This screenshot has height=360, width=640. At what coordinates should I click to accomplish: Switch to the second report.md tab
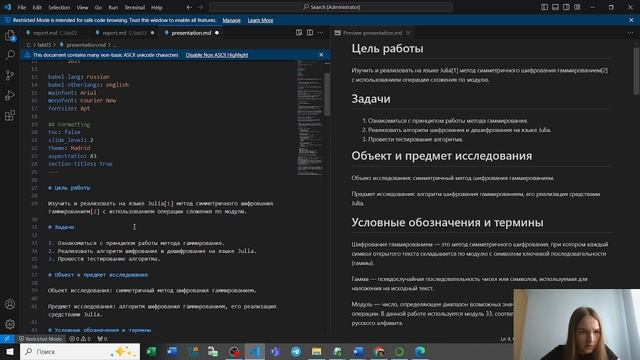[124, 33]
